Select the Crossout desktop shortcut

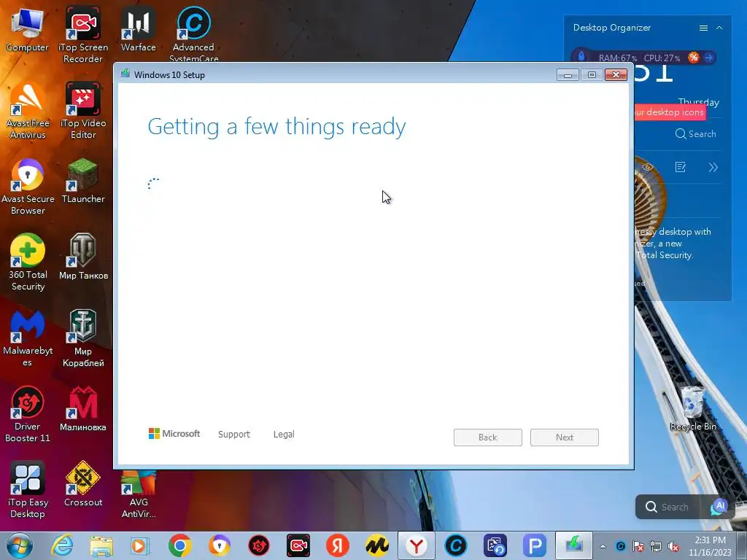click(83, 484)
